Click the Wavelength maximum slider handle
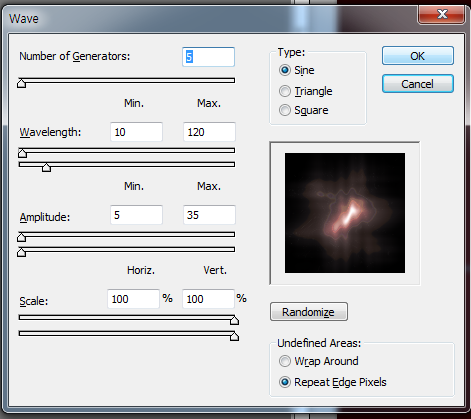Image resolution: width=471 pixels, height=419 pixels. (46, 167)
